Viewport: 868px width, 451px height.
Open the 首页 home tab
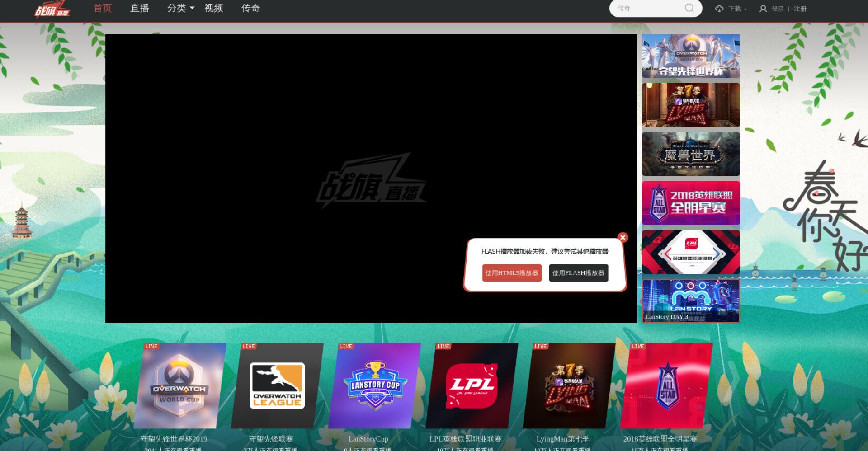coord(103,8)
